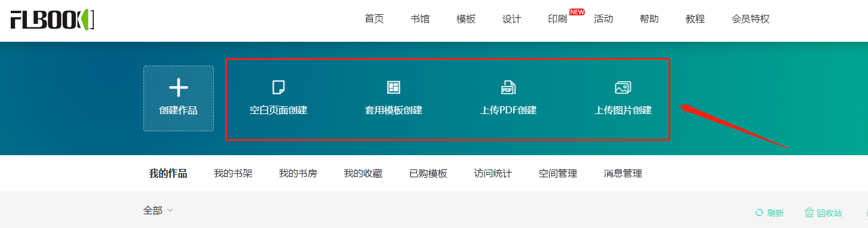Open the 消息管理 tab
Screen dimensions: 868x228
click(x=622, y=174)
